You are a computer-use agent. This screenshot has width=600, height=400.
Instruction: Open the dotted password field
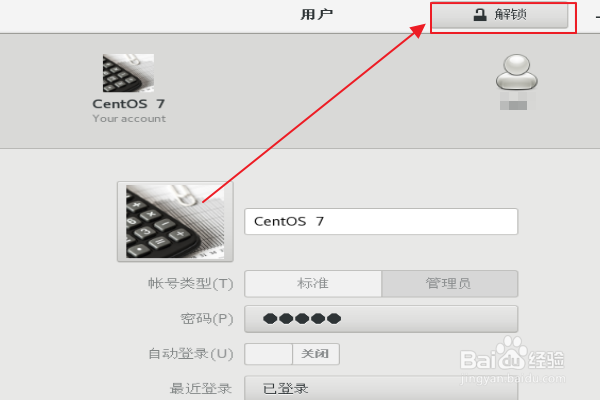pyautogui.click(x=381, y=319)
